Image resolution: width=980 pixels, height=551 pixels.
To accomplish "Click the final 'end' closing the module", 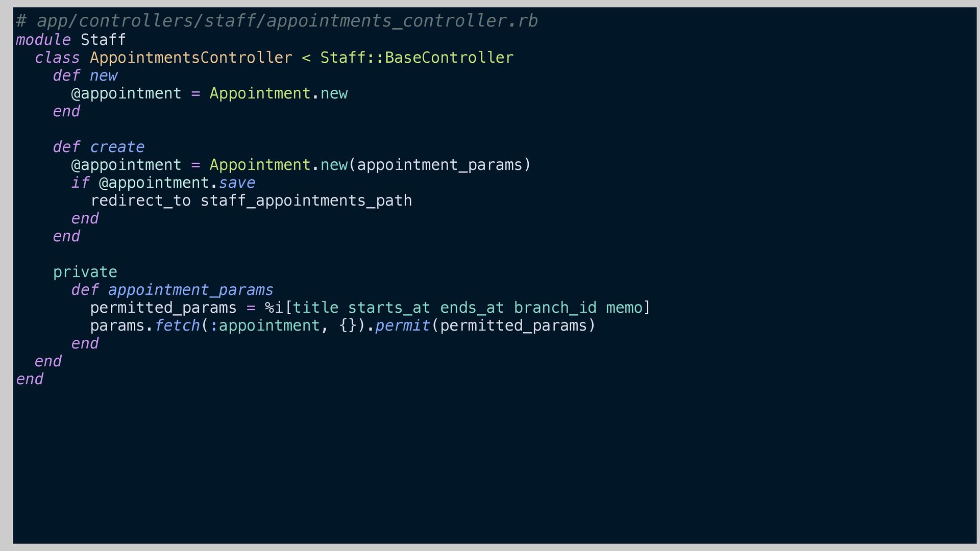I will (30, 379).
